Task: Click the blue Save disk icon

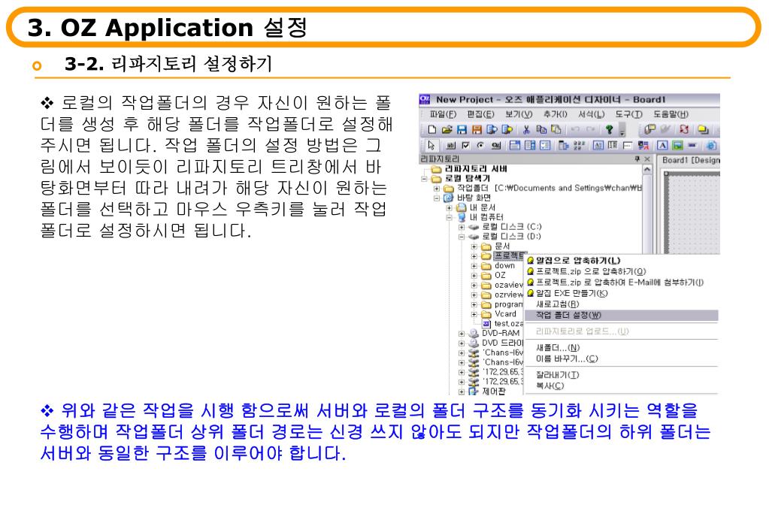Action: click(x=461, y=128)
